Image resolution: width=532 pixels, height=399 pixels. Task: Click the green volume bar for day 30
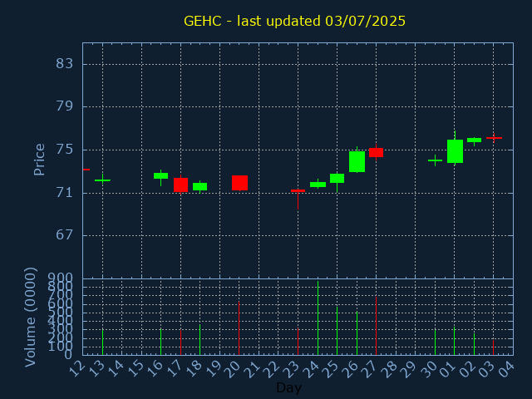(435, 342)
